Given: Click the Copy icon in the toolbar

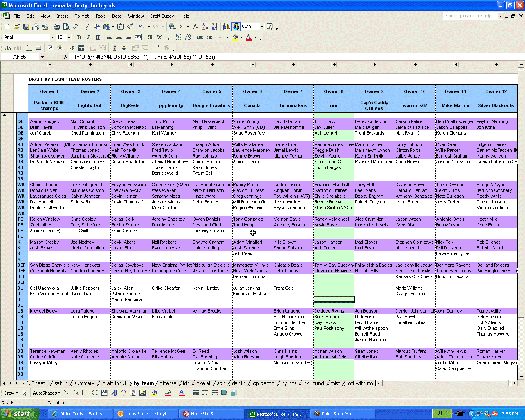Looking at the screenshot, I should pos(97,27).
